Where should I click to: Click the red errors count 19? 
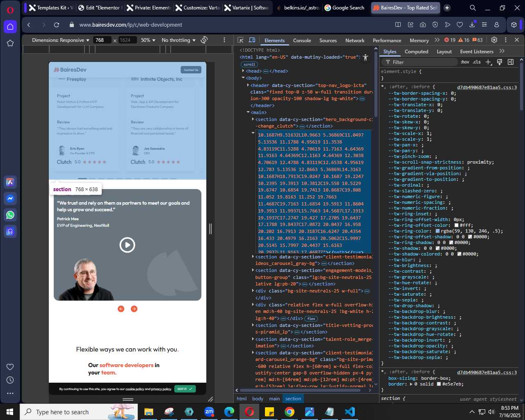(x=450, y=40)
